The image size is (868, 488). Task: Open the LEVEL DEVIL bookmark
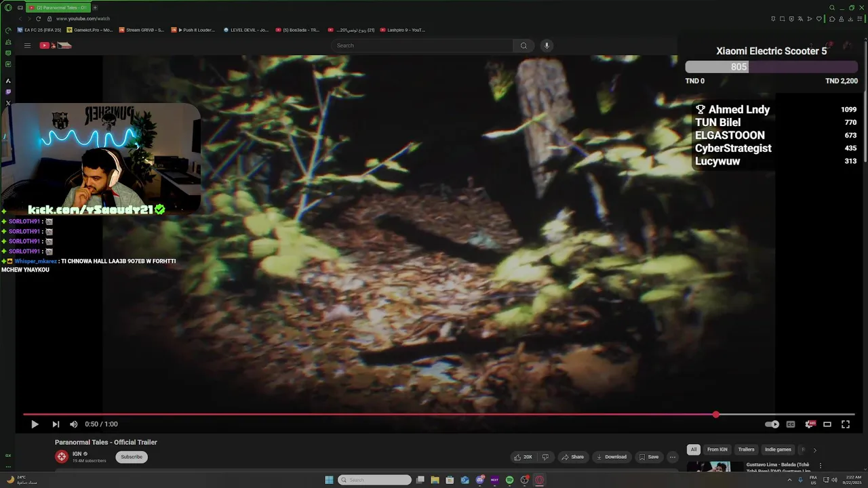point(246,30)
